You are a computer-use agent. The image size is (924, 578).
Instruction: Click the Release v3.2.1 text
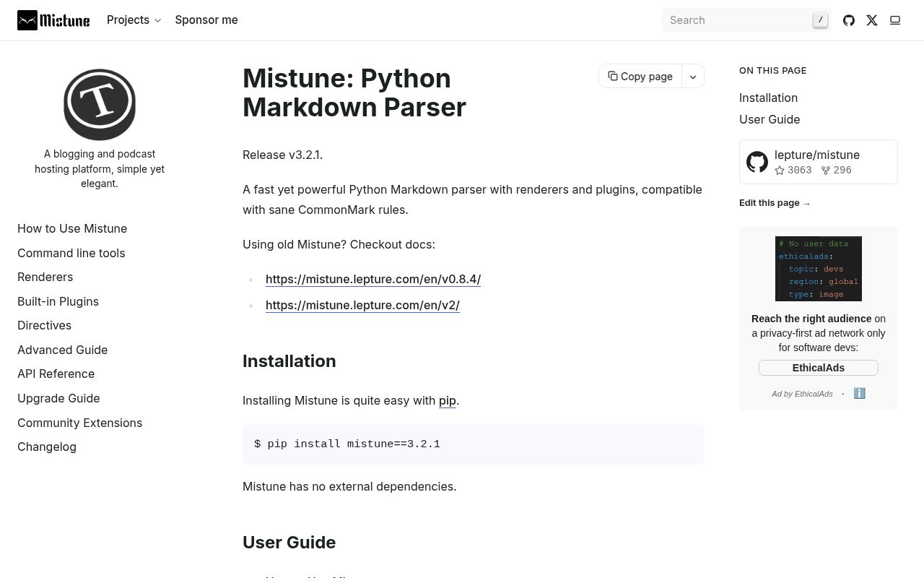(x=283, y=155)
